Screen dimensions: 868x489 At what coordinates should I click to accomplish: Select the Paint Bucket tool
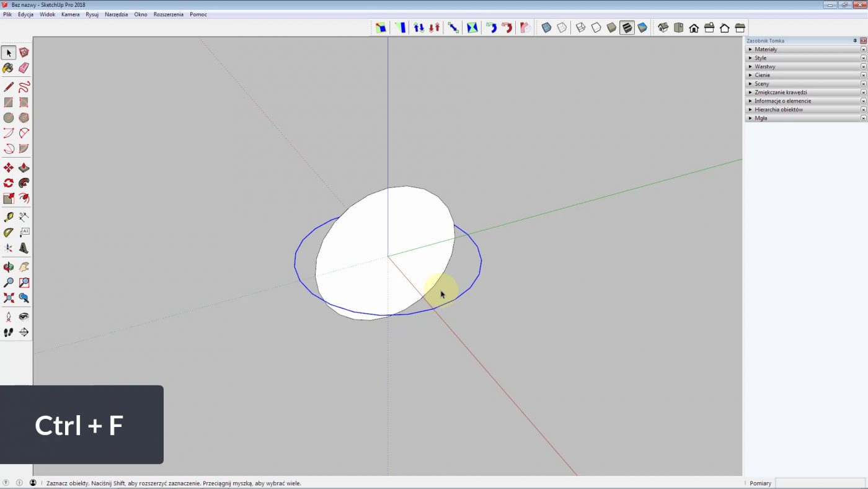coord(8,68)
